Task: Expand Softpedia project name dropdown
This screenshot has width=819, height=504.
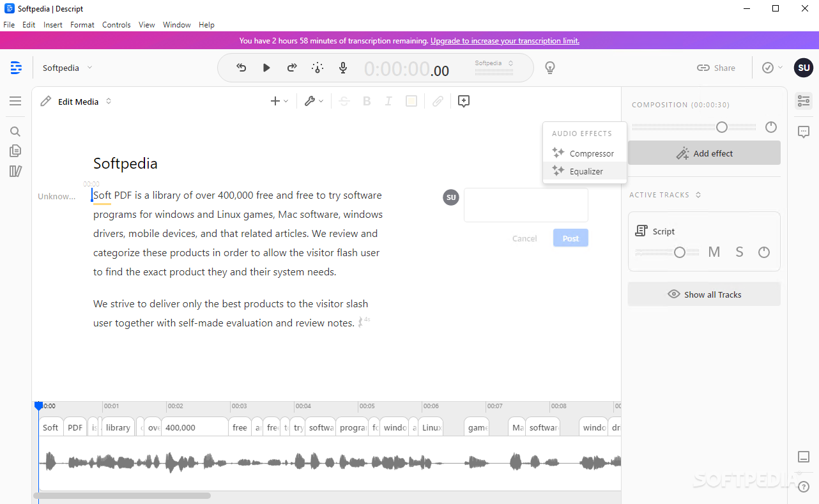Action: coord(89,68)
